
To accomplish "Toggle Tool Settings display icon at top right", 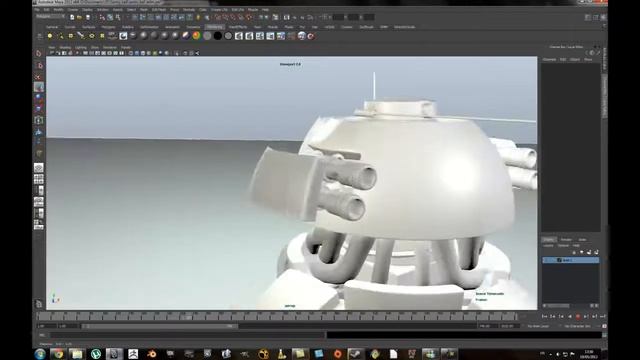I will [596, 17].
